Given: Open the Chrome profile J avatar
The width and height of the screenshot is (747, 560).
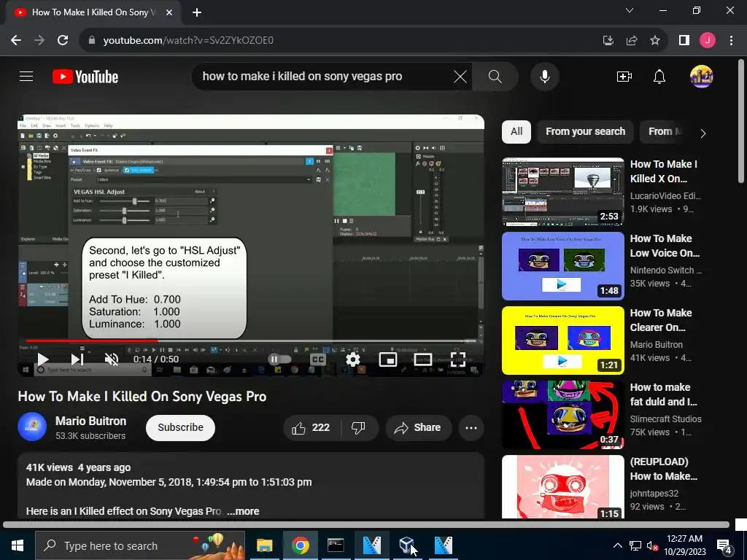Looking at the screenshot, I should pos(708,41).
